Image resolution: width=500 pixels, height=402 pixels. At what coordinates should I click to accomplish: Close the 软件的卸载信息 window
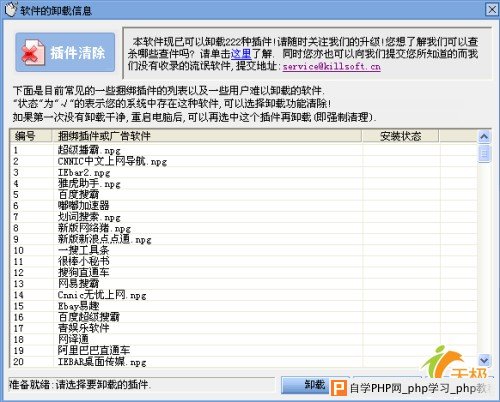pyautogui.click(x=492, y=9)
